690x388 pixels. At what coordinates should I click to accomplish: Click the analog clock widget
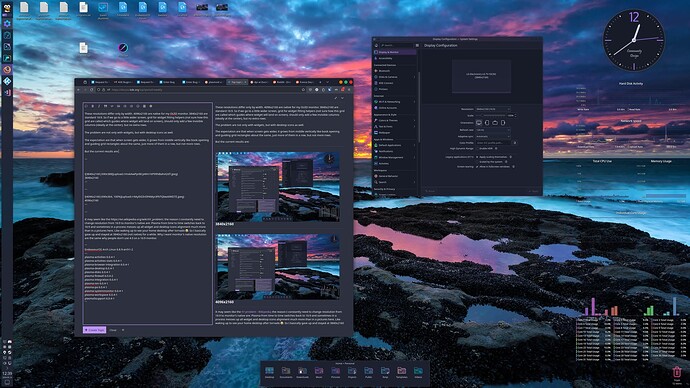pos(634,40)
